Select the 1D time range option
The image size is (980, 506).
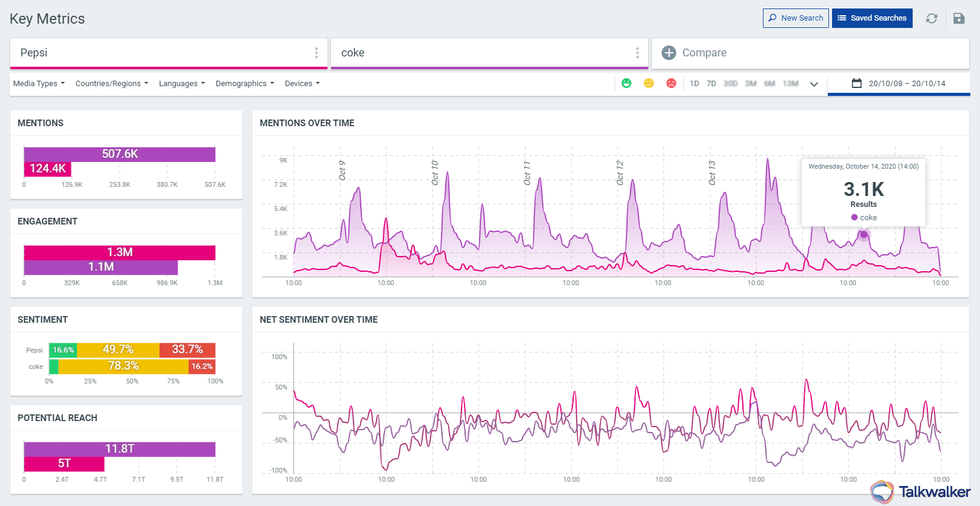coord(694,84)
